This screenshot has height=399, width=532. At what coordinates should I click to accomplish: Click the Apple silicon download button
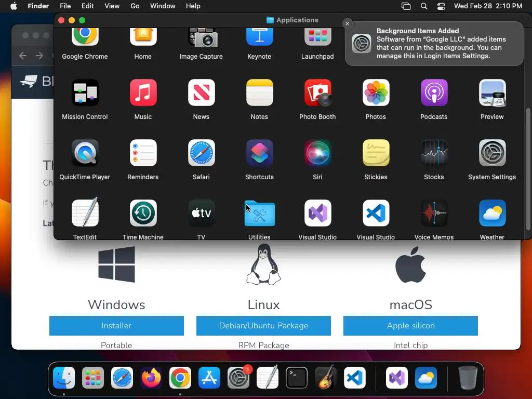(410, 326)
